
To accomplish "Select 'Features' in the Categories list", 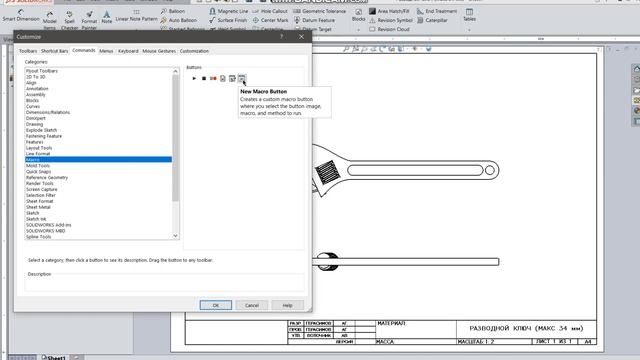I will (x=34, y=142).
